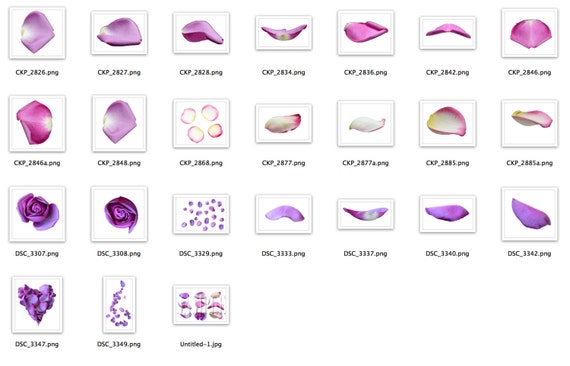The height and width of the screenshot is (366, 570).
Task: Click the CKP_2885a.png filename label
Action: click(x=530, y=163)
